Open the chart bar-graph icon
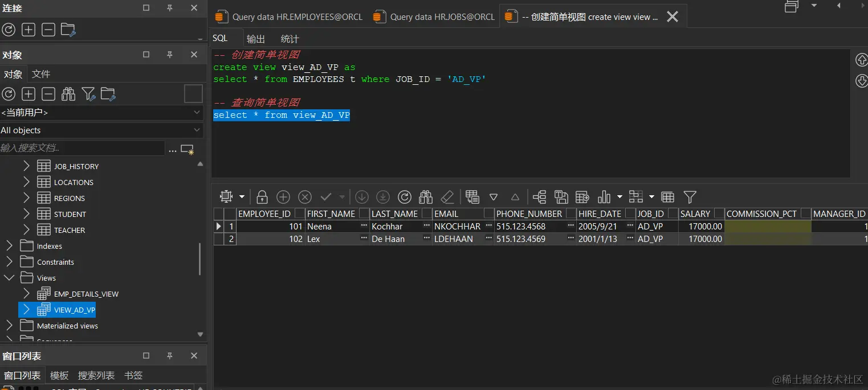This screenshot has height=390, width=868. tap(604, 197)
